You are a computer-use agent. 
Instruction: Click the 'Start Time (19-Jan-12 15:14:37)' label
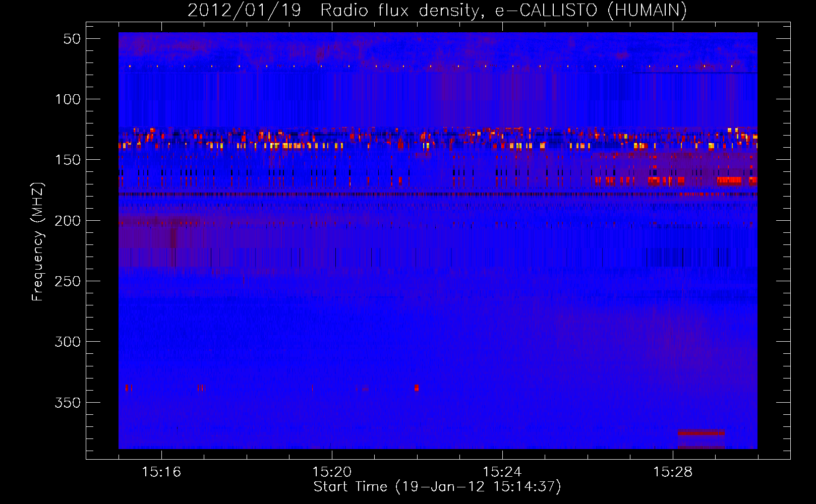pyautogui.click(x=437, y=487)
